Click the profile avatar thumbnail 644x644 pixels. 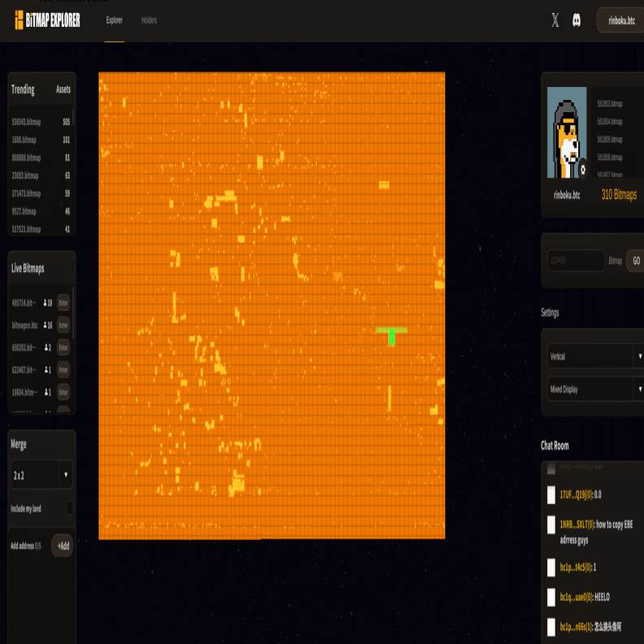567,132
